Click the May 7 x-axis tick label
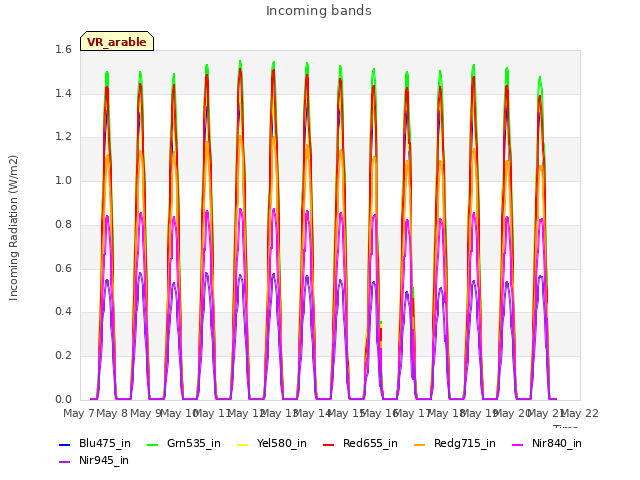Image resolution: width=640 pixels, height=480 pixels. 79,413
